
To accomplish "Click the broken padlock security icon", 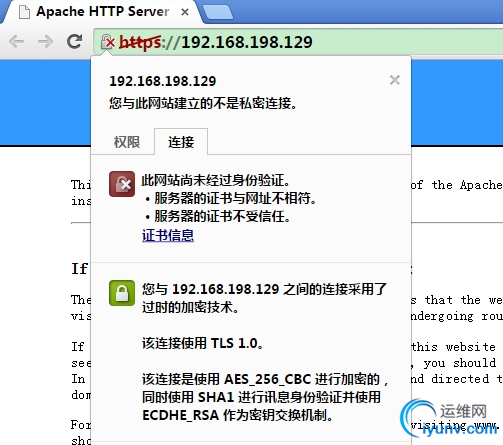I will click(x=108, y=42).
